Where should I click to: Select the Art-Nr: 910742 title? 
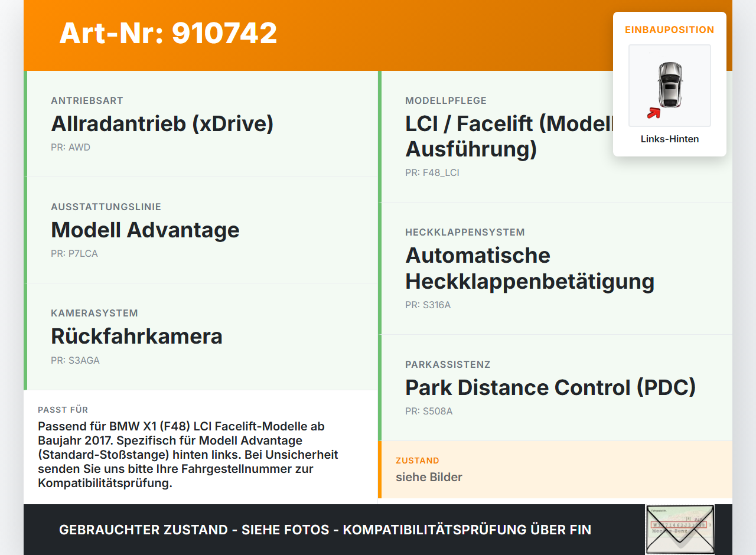(x=168, y=33)
